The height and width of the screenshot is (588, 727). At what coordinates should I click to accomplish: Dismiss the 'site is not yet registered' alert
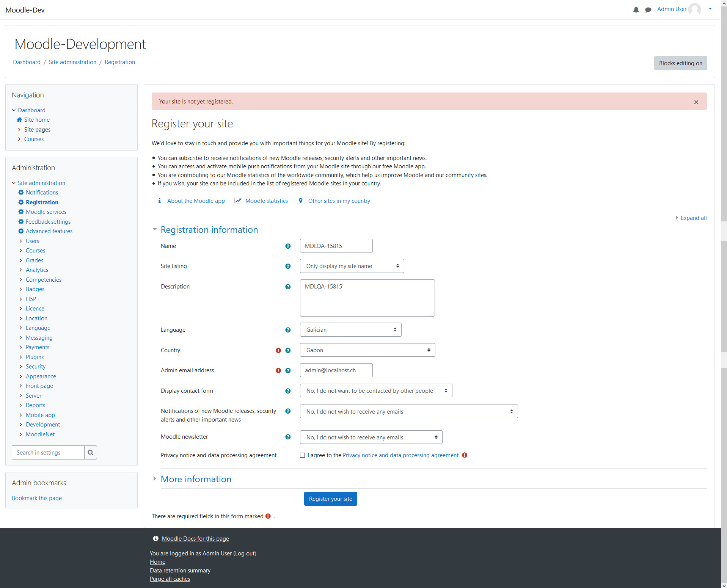point(696,102)
